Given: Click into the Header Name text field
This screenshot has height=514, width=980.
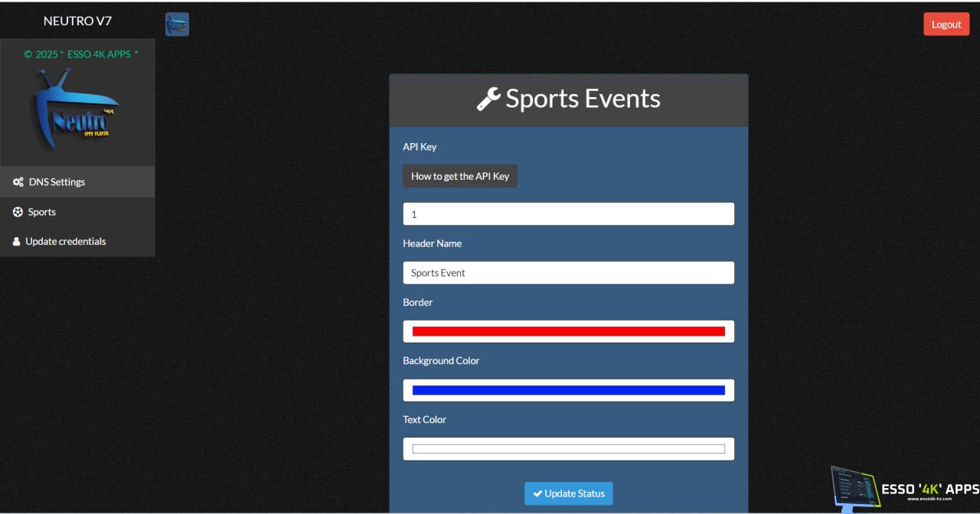Looking at the screenshot, I should click(568, 273).
